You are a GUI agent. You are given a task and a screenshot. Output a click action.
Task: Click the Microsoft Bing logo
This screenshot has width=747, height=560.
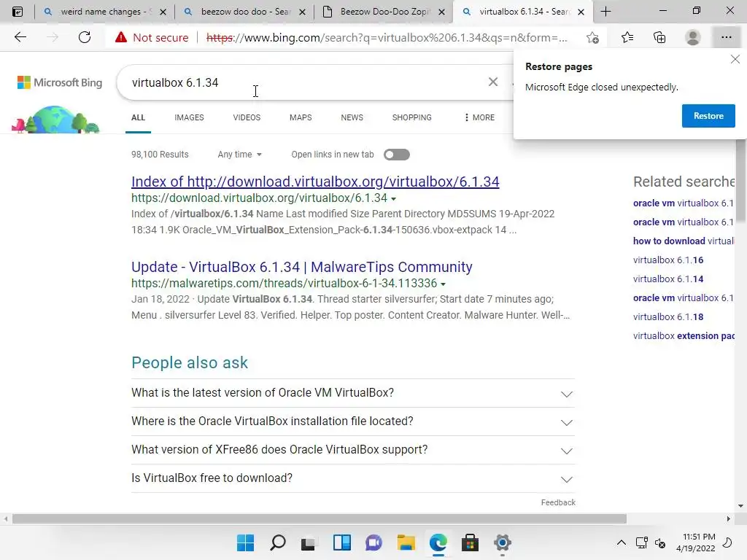tap(60, 82)
